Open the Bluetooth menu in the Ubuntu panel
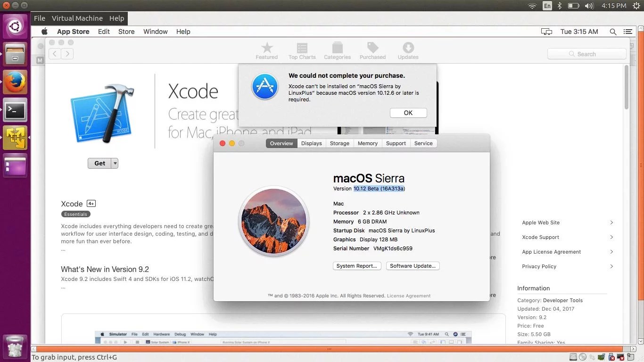Image resolution: width=644 pixels, height=362 pixels. click(559, 6)
